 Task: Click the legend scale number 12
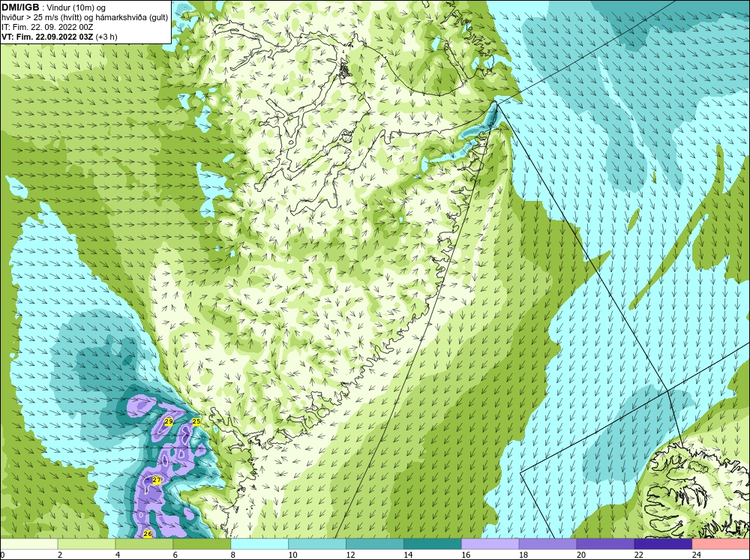coord(351,555)
